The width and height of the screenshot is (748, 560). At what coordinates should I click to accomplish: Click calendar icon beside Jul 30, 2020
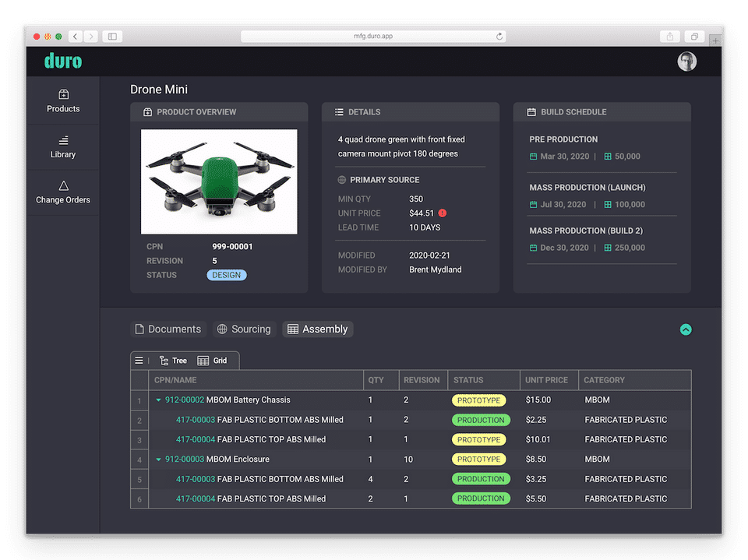533,205
